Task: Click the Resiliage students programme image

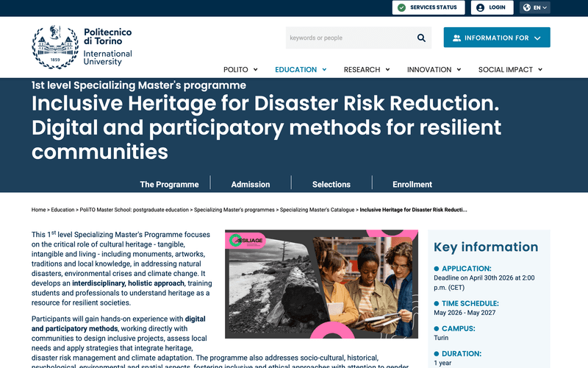Action: [x=321, y=283]
